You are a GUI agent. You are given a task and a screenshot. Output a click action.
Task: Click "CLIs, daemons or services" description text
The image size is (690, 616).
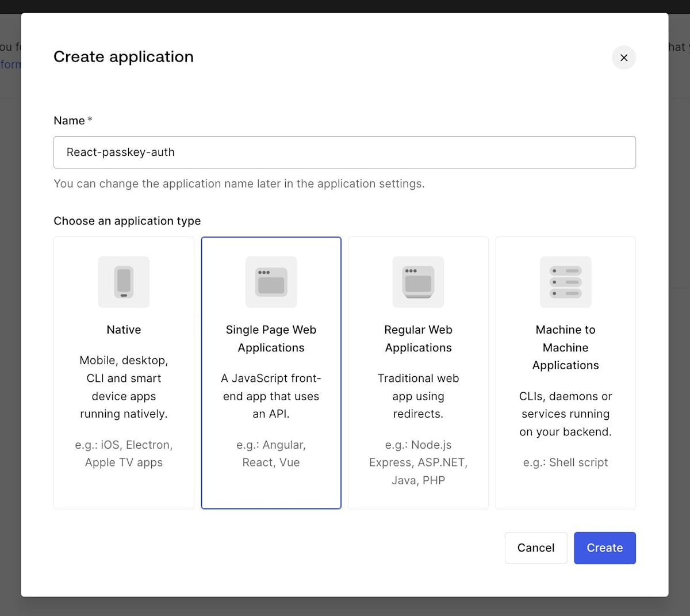(x=565, y=414)
